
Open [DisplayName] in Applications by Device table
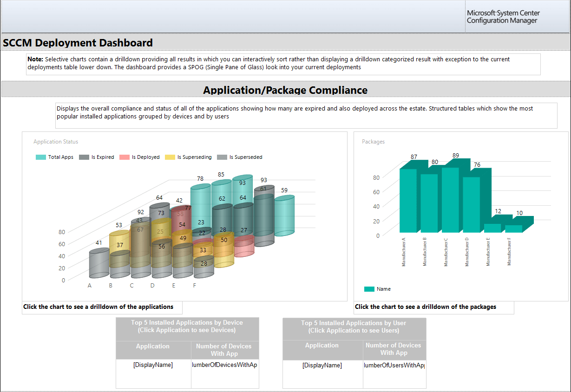pyautogui.click(x=153, y=365)
